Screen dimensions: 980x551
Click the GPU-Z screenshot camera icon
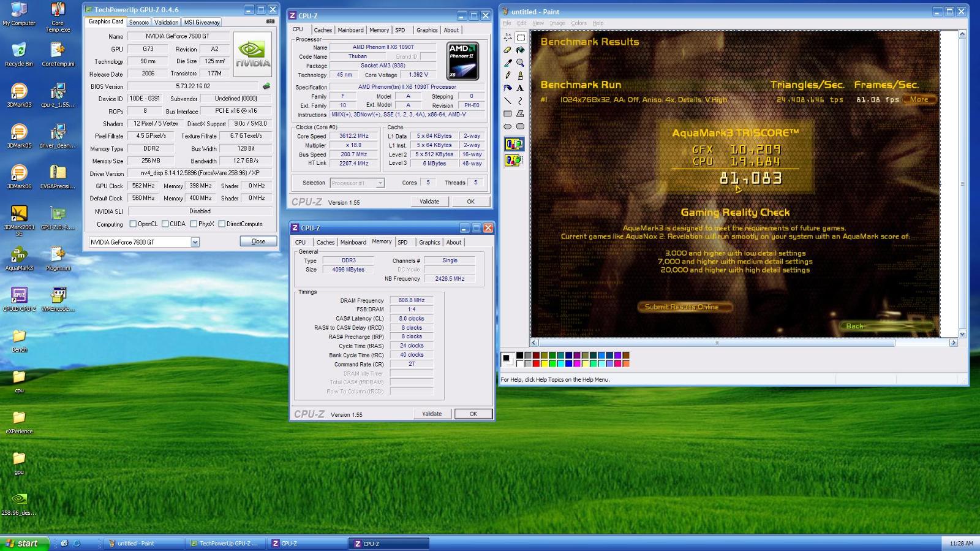tap(270, 21)
